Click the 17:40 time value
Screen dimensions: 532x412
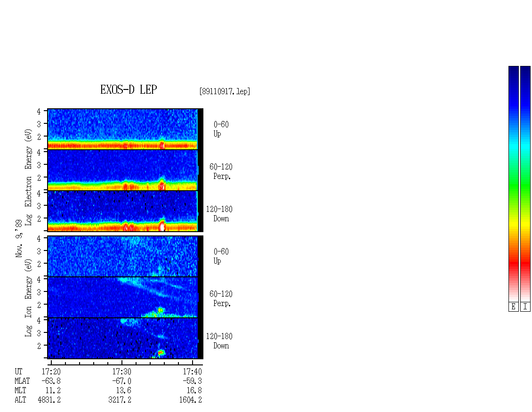pyautogui.click(x=193, y=372)
